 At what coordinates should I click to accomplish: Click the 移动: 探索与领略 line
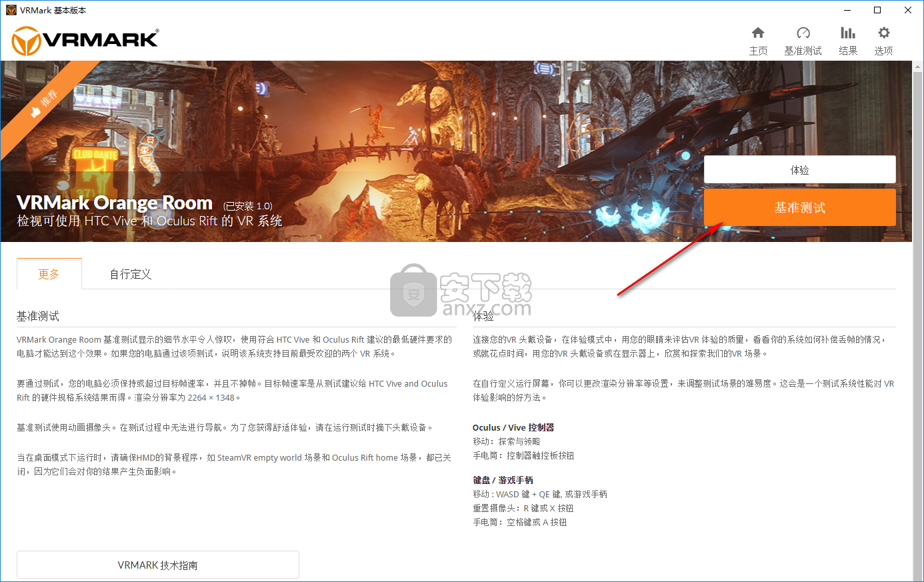(x=507, y=441)
